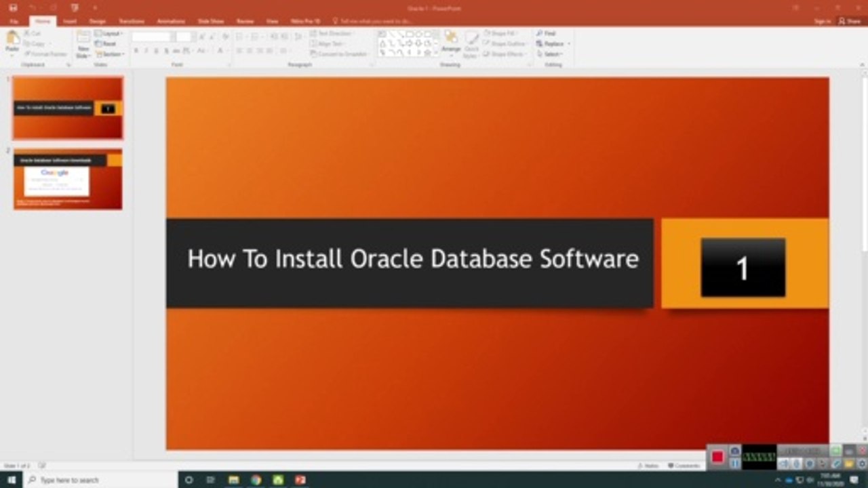Viewport: 868px width, 488px height.
Task: Reset the slide with Reset
Action: 106,43
